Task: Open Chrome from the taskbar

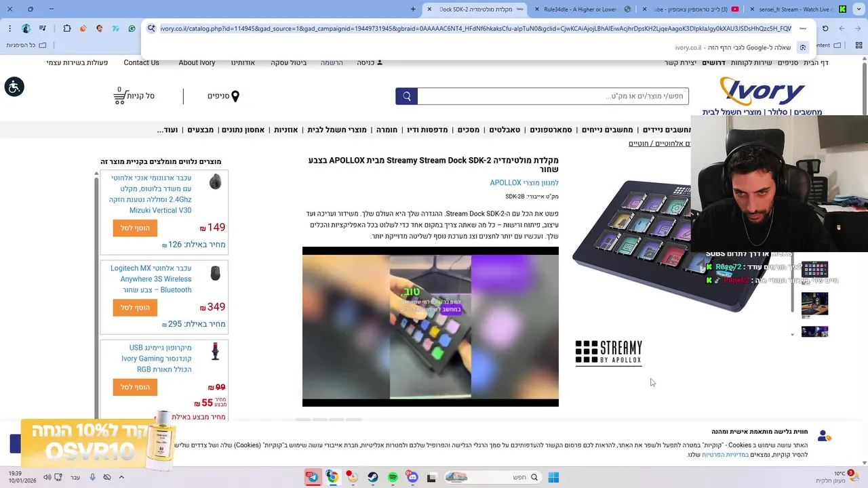Action: (332, 477)
